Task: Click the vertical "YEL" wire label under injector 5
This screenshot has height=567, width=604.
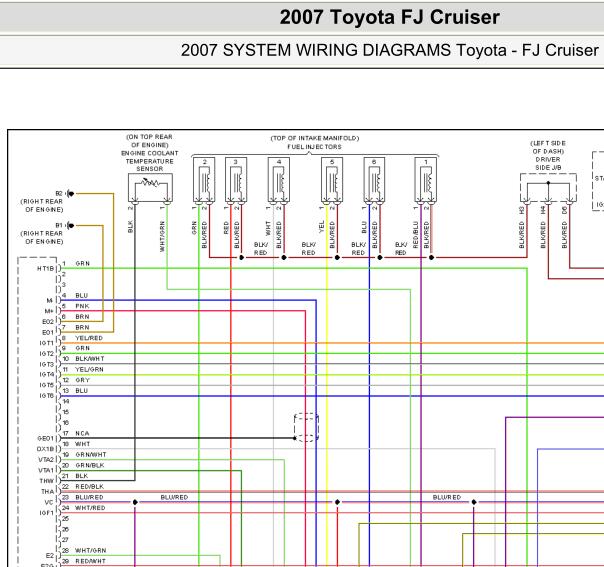Action: (x=322, y=226)
